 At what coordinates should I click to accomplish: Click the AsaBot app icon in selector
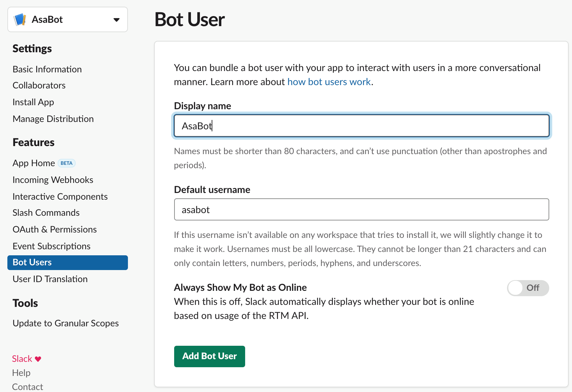(x=20, y=19)
